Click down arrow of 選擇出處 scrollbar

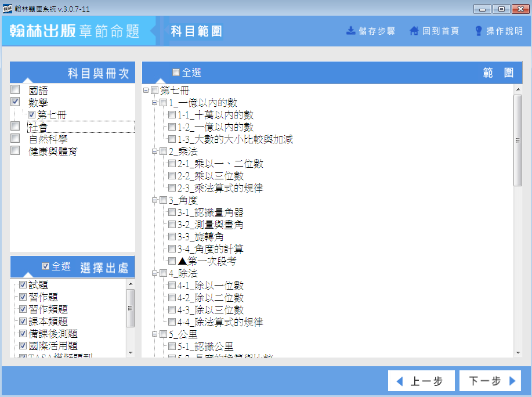click(x=130, y=352)
